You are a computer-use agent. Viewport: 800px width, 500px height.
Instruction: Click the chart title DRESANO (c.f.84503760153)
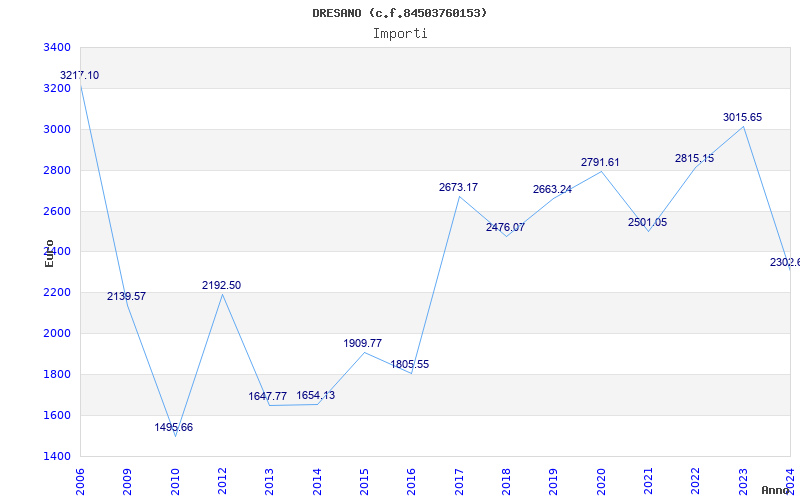point(399,13)
